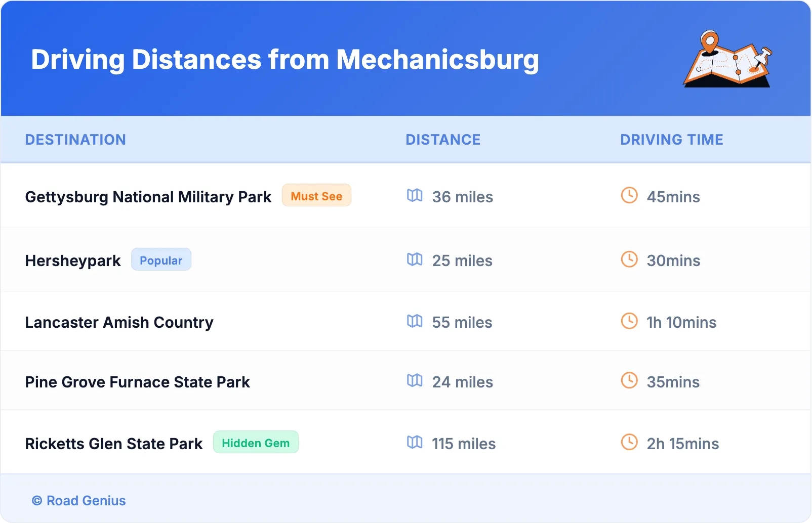Click the clock icon beside 2h 15mins

(629, 442)
